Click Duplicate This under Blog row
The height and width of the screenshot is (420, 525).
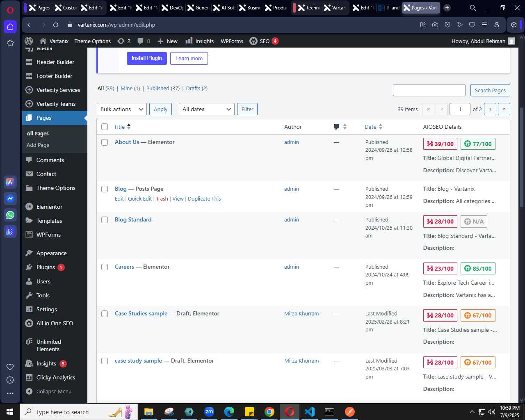[x=204, y=199]
